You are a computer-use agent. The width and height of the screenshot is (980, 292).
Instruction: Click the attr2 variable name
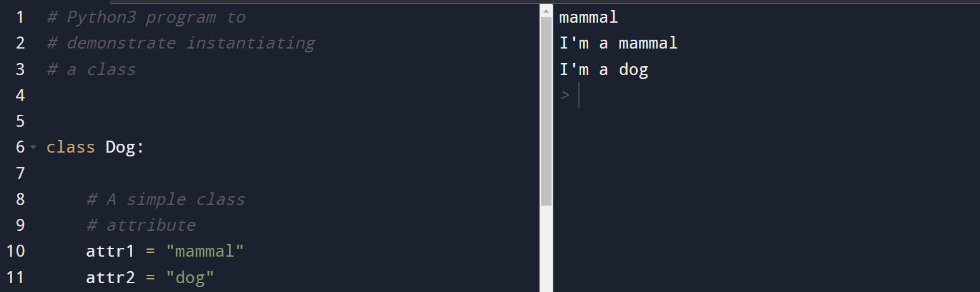pos(110,277)
